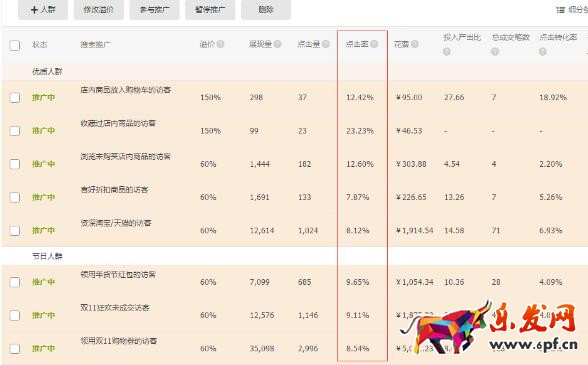Click the help icon next to 点击率

point(374,44)
